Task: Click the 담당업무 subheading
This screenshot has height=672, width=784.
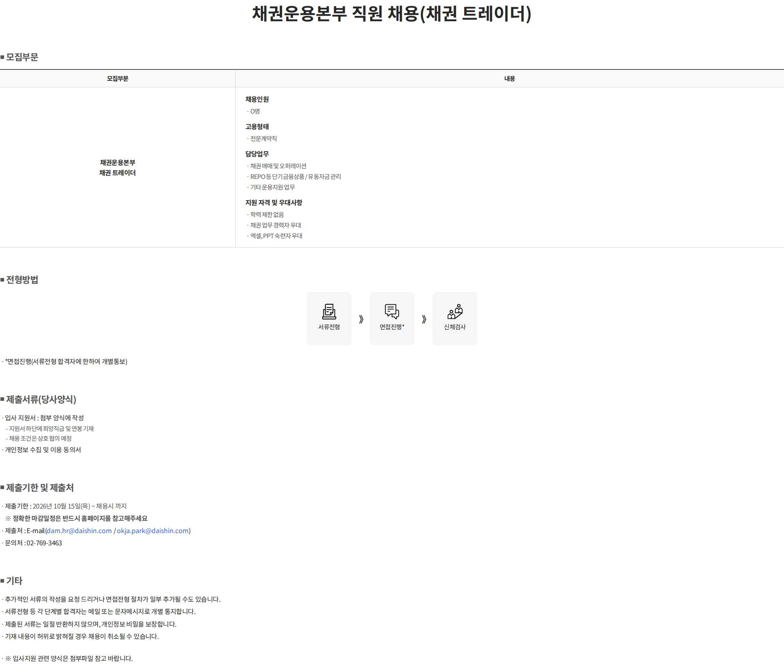Action: point(257,154)
